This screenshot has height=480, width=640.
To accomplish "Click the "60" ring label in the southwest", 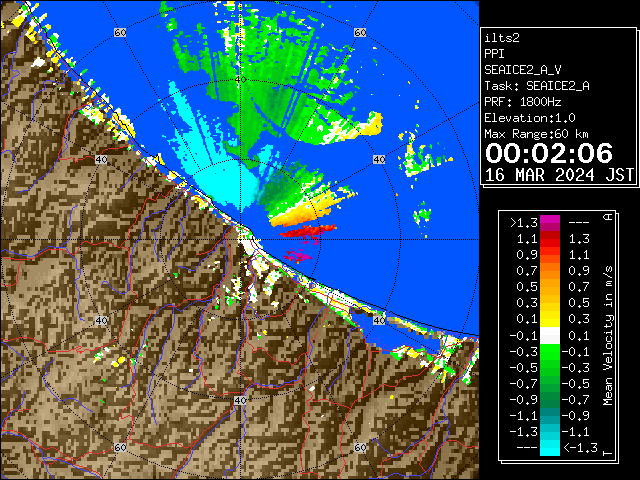I will (x=120, y=448).
